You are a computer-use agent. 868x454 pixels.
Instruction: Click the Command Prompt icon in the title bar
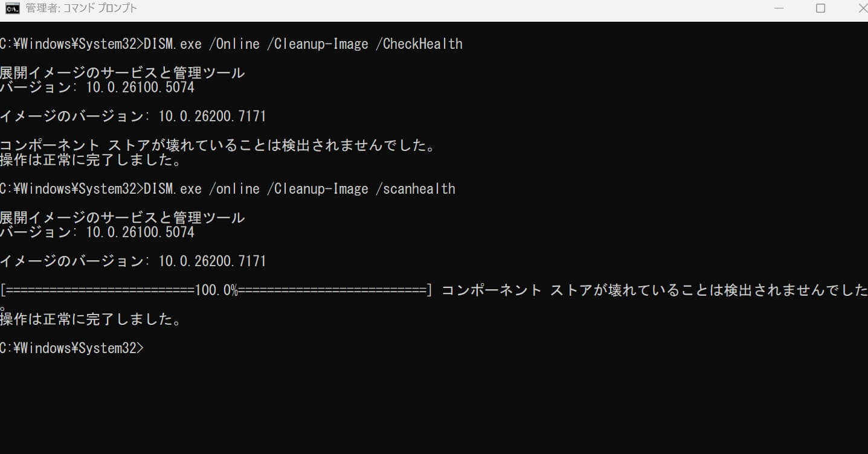pyautogui.click(x=12, y=8)
